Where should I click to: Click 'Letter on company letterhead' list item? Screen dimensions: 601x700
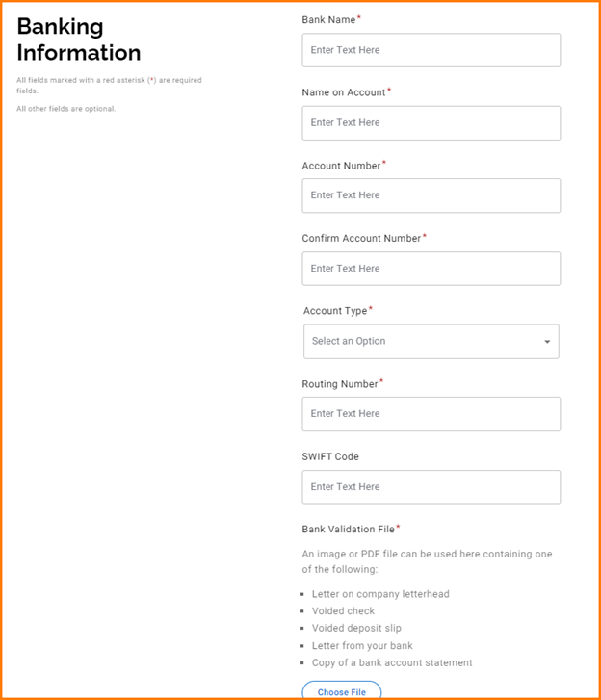(x=379, y=594)
